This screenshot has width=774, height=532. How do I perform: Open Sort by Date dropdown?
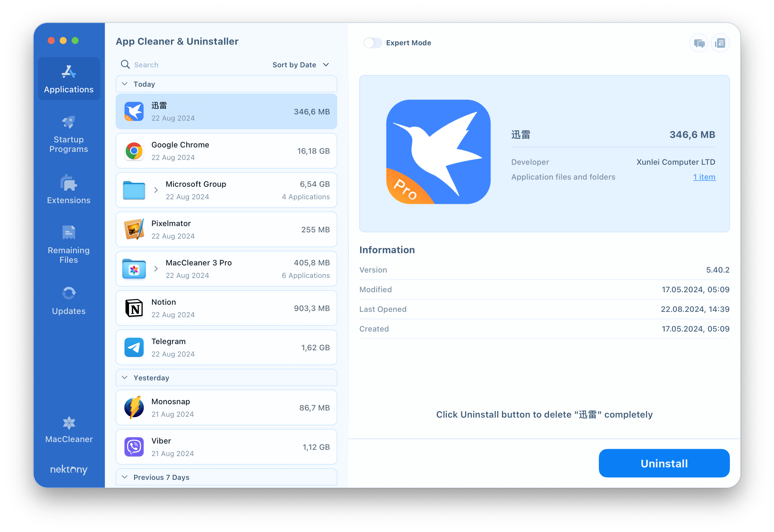click(x=300, y=65)
